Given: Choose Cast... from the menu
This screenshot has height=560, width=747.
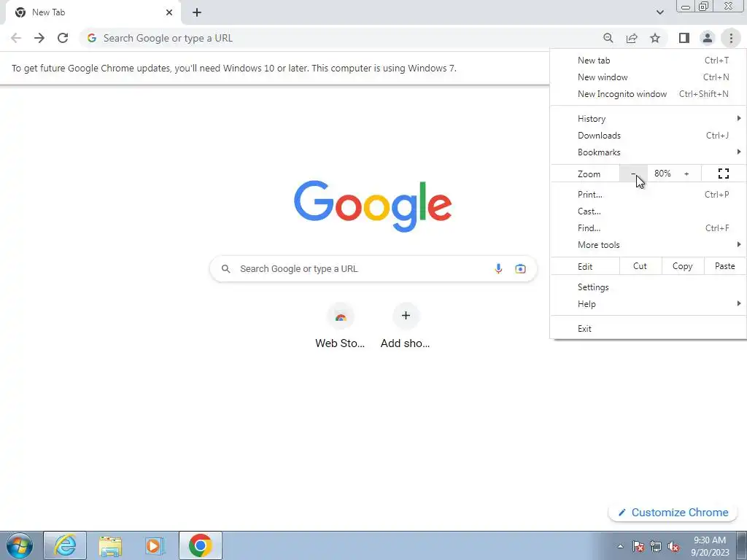Looking at the screenshot, I should click(649, 211).
